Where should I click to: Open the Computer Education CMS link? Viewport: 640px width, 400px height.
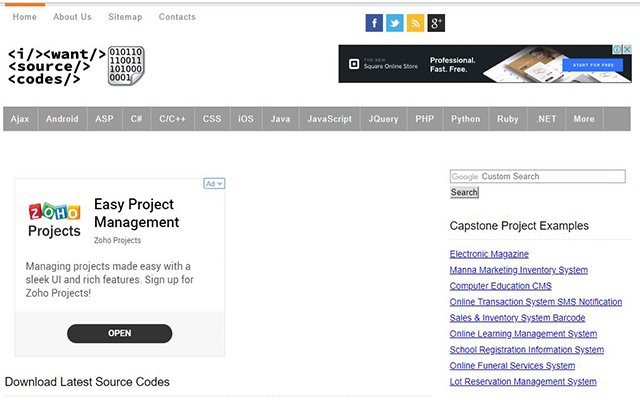(x=500, y=286)
